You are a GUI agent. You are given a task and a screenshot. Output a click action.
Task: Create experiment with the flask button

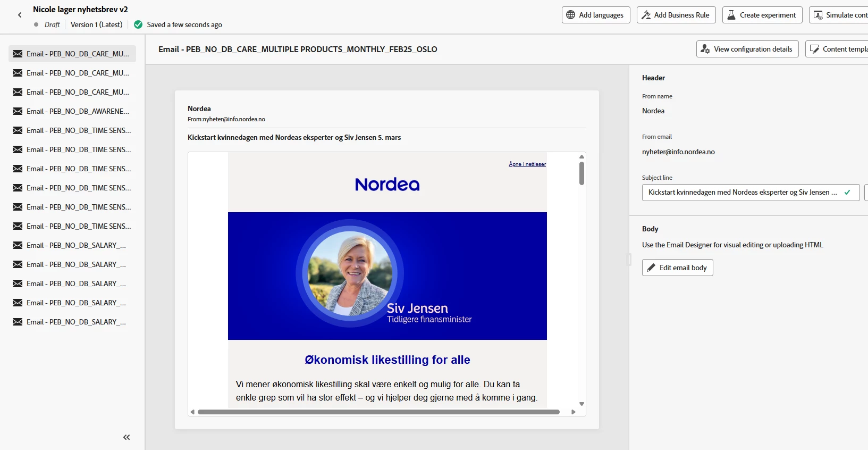click(x=762, y=15)
